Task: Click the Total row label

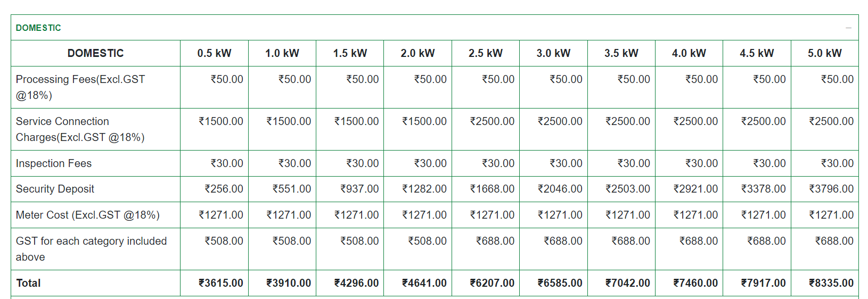Action: (x=28, y=283)
